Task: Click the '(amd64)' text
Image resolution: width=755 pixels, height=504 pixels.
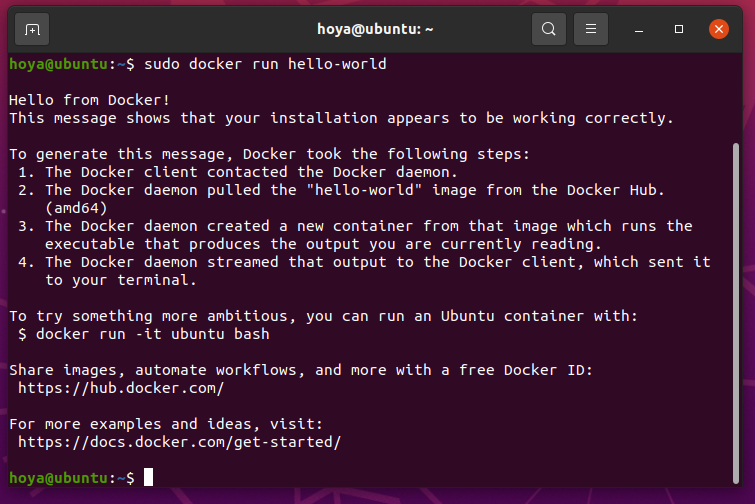Action: coord(76,208)
